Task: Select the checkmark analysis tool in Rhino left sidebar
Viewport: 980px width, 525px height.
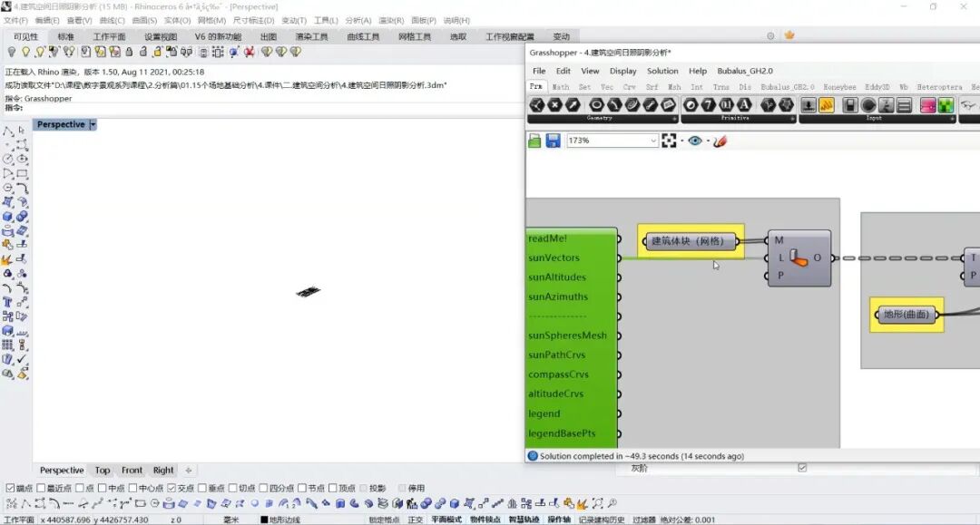Action: (x=23, y=359)
